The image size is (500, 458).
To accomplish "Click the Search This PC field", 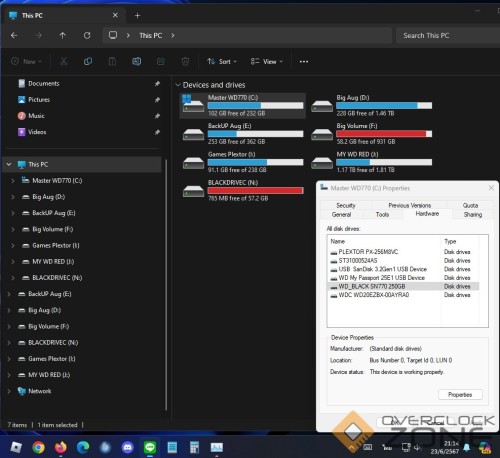I will click(447, 35).
